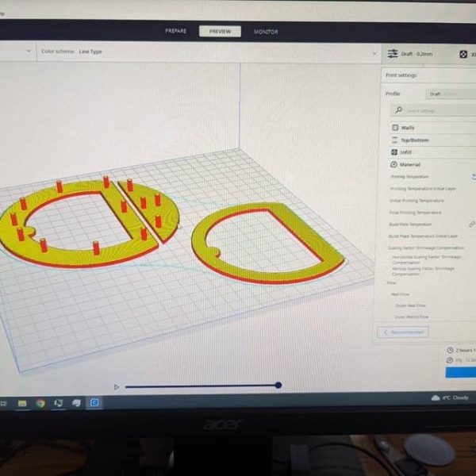
Task: Open File Explorer from the taskbar
Action: tap(22, 404)
